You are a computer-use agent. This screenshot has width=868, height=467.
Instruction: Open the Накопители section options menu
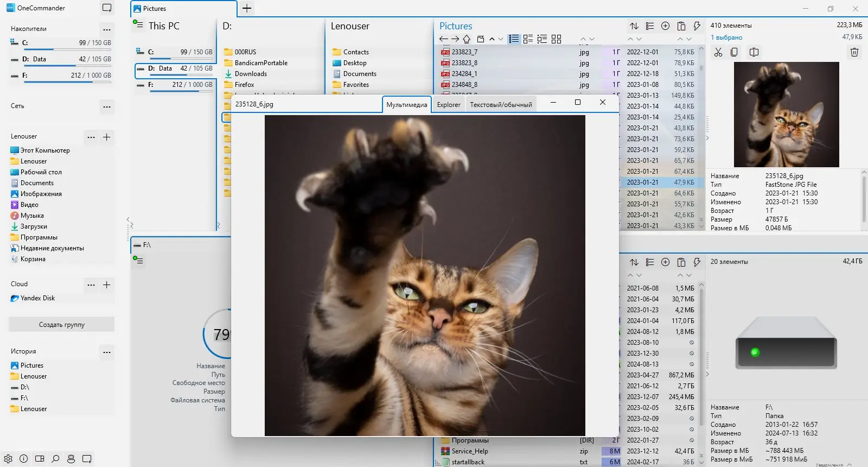click(107, 29)
